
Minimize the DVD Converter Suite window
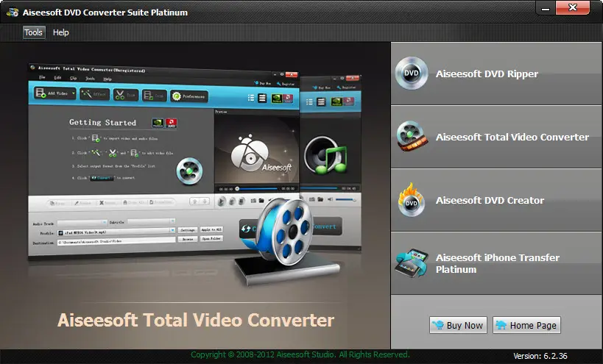pyautogui.click(x=546, y=7)
